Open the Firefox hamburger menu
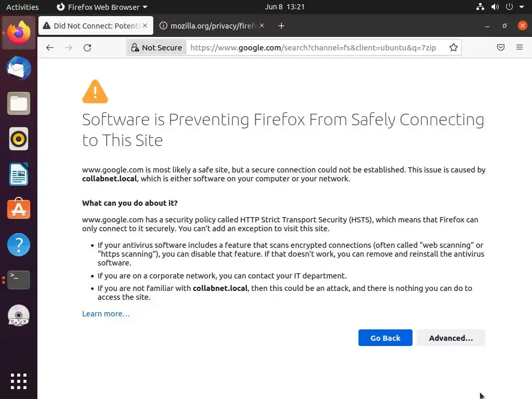This screenshot has height=399, width=532. [x=520, y=48]
